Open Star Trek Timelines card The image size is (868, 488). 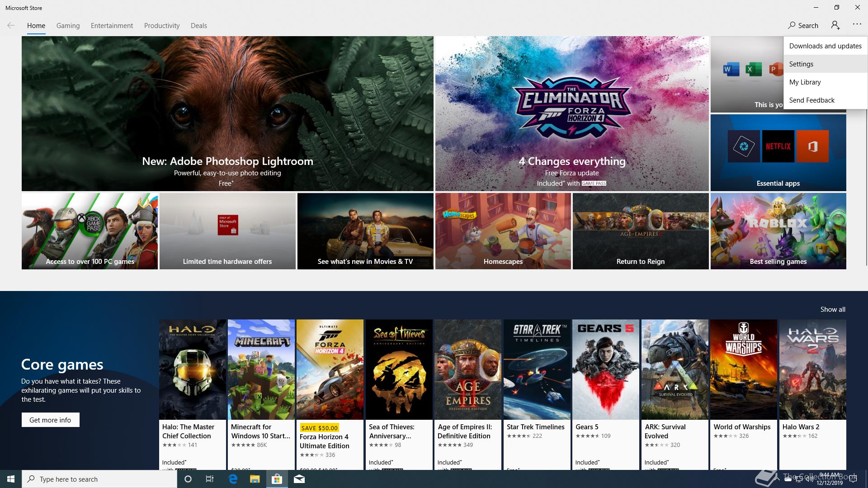pos(537,394)
